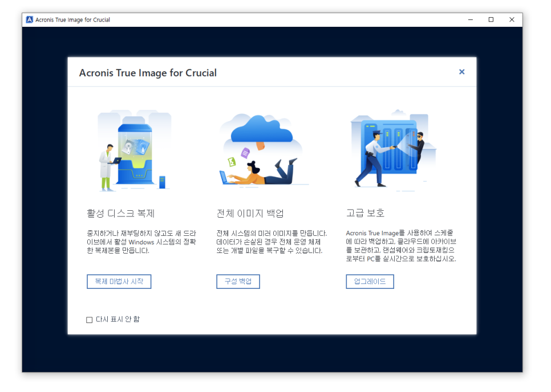Click the 구성 백업 button
The height and width of the screenshot is (392, 551).
238,281
